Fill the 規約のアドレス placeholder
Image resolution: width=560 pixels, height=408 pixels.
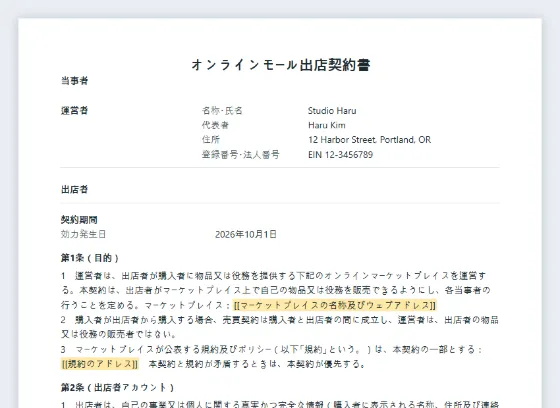coord(100,364)
